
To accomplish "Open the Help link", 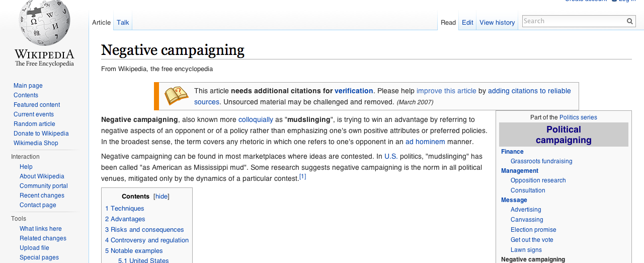I will 26,167.
